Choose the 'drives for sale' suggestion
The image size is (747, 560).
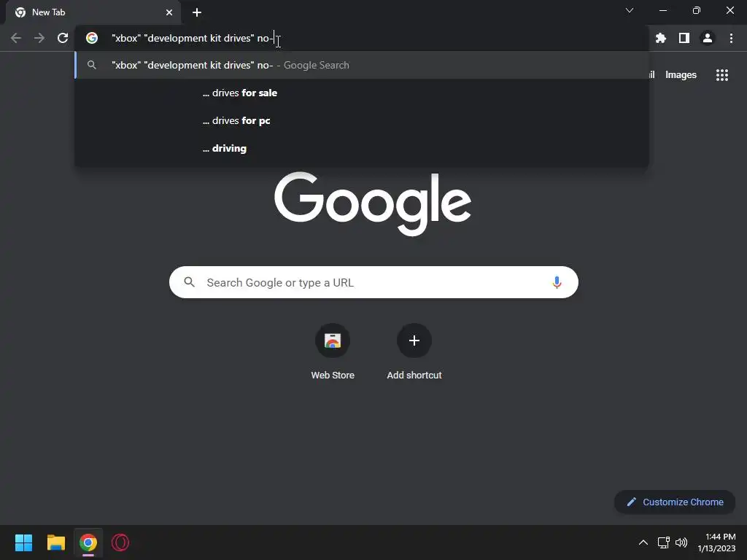[362, 93]
